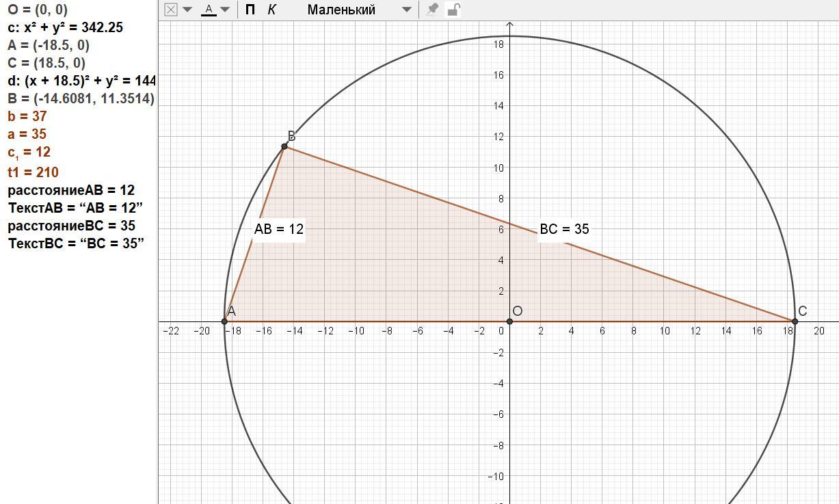Select circle 'd: (x + 18.5)² + y² = 144' row

(x=81, y=81)
